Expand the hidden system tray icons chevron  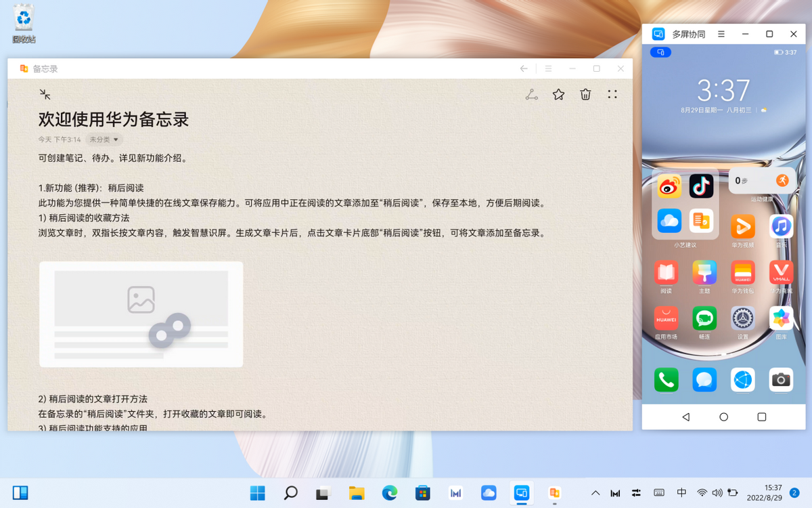[x=595, y=493]
